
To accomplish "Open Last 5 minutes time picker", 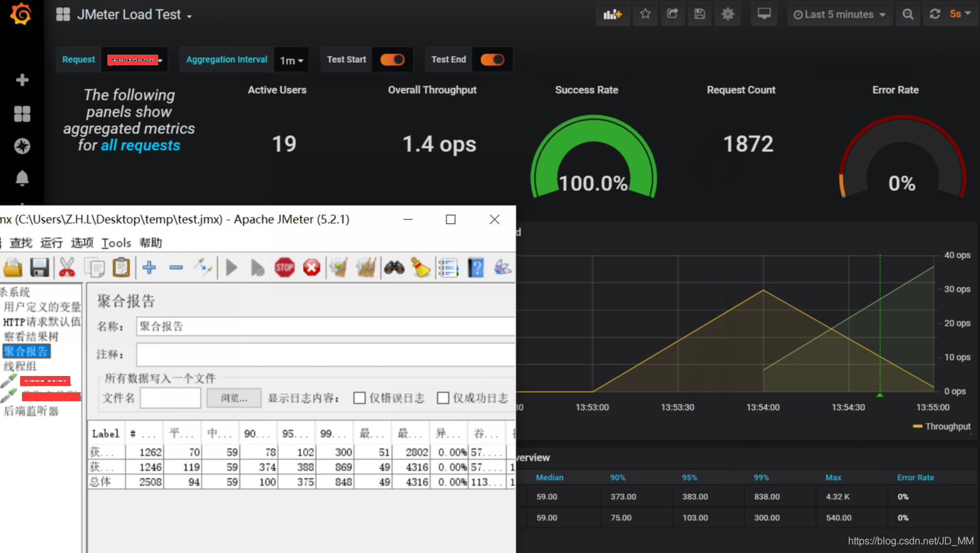I will point(839,14).
